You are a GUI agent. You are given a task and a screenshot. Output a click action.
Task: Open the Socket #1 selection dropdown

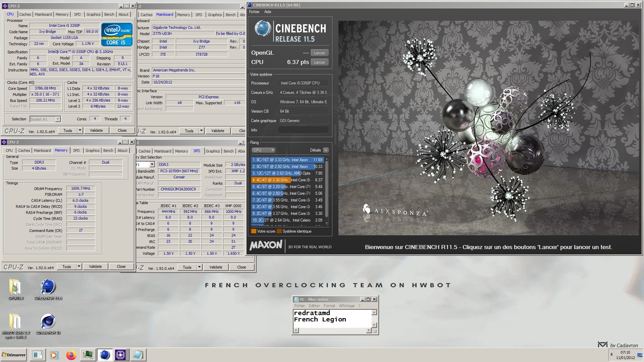tap(45, 119)
